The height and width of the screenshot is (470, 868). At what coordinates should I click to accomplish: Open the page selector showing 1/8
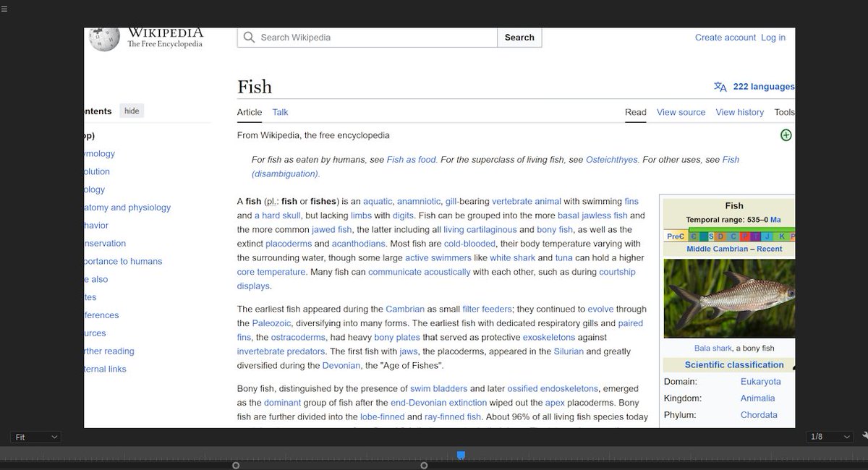(x=827, y=437)
